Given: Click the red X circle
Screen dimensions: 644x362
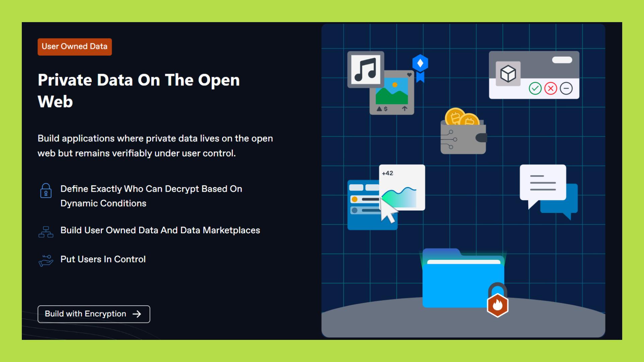Looking at the screenshot, I should pyautogui.click(x=550, y=88).
